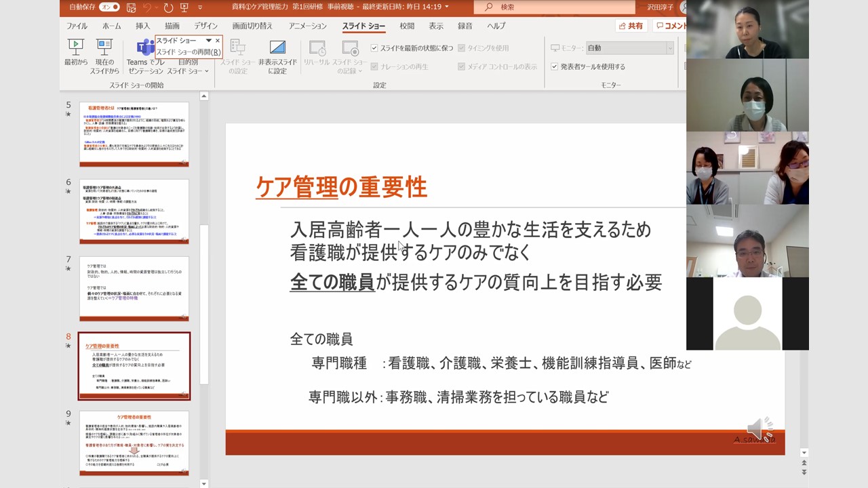The image size is (868, 488).
Task: Switch to the デザイン tab
Action: [x=206, y=26]
